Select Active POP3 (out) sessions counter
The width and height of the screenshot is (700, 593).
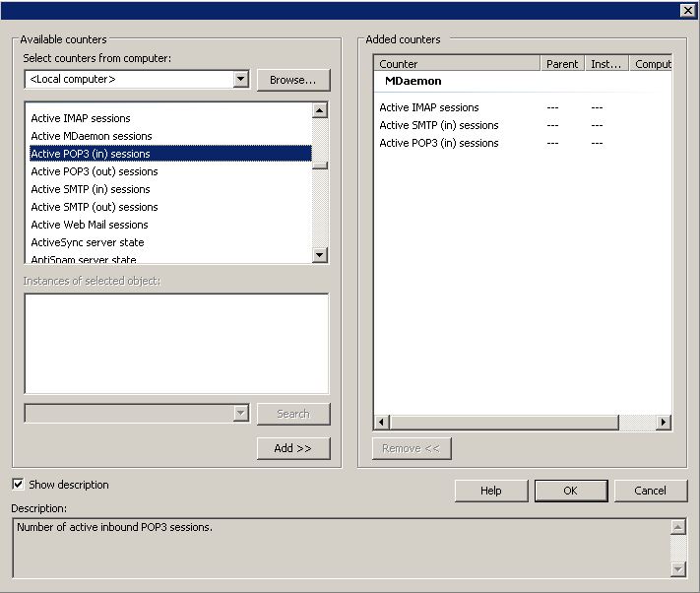coord(95,171)
